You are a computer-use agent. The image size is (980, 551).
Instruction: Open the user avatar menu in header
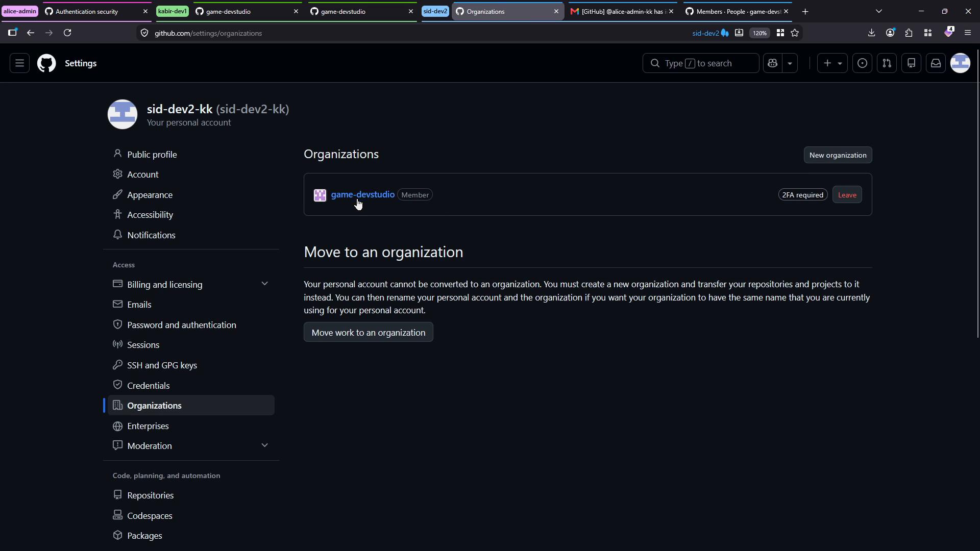(x=960, y=63)
